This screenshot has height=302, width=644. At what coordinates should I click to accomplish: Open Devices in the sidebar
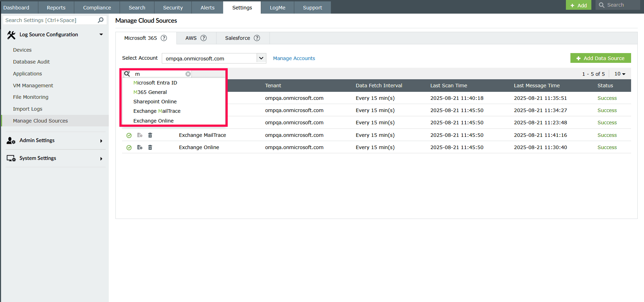(22, 50)
